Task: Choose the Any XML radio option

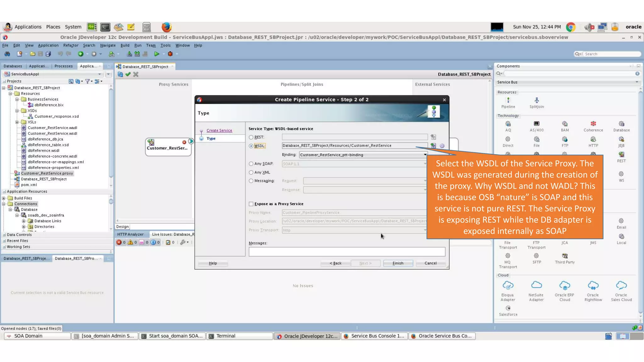Action: tap(251, 173)
